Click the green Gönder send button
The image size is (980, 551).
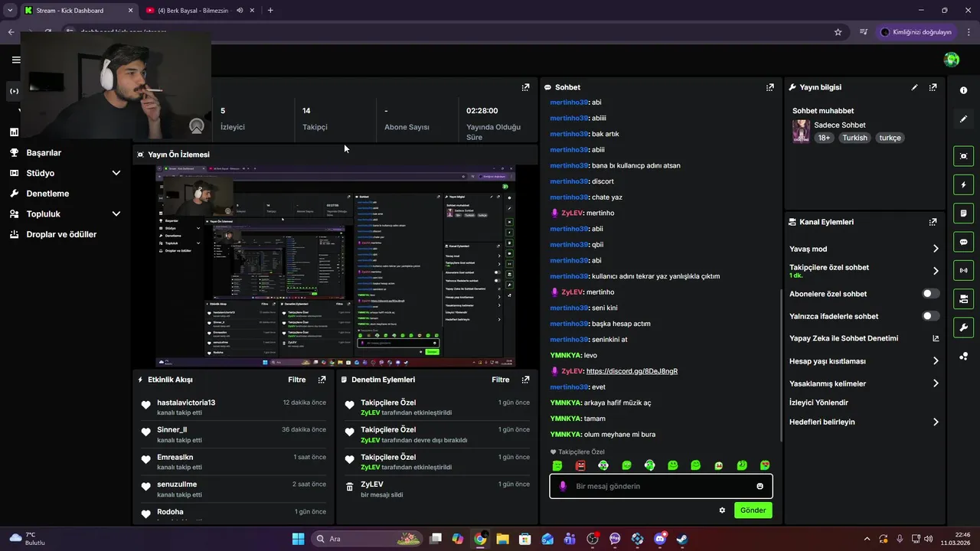[753, 510]
